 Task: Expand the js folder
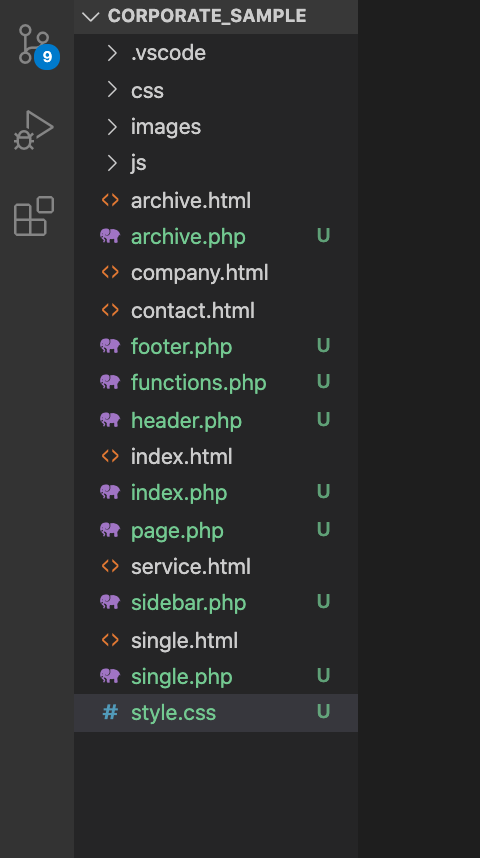[216, 163]
